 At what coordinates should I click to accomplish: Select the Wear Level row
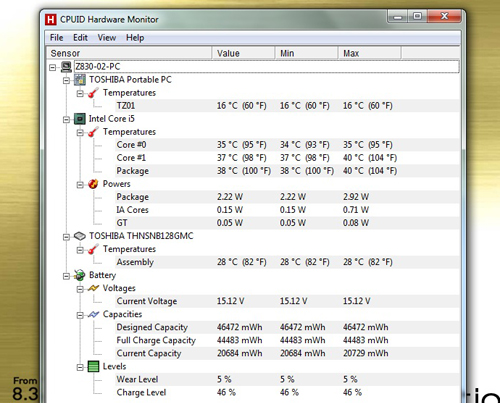click(x=287, y=379)
